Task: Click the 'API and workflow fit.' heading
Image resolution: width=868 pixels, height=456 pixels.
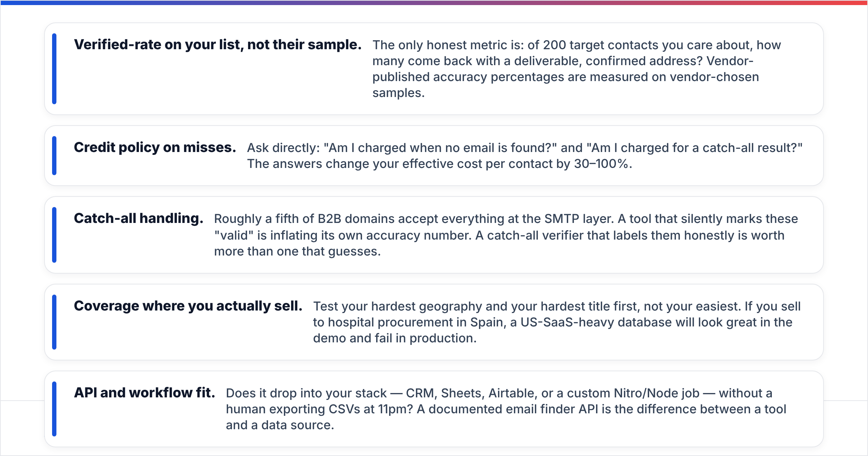Action: click(x=144, y=393)
